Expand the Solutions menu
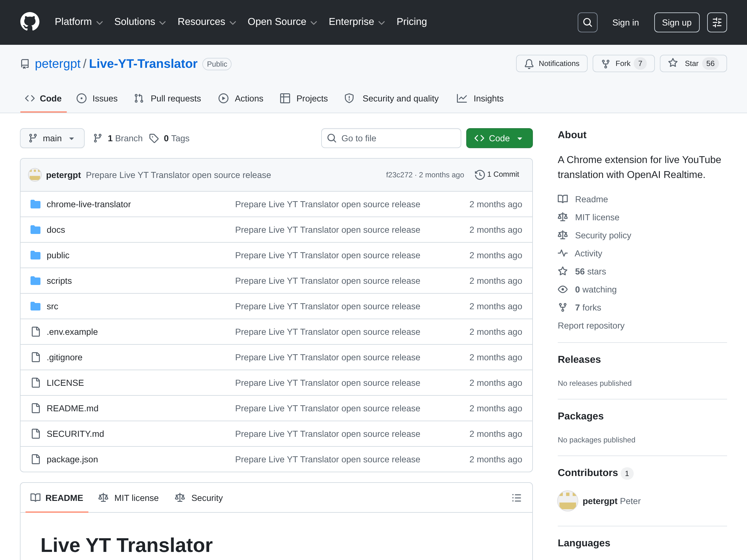 pos(140,21)
